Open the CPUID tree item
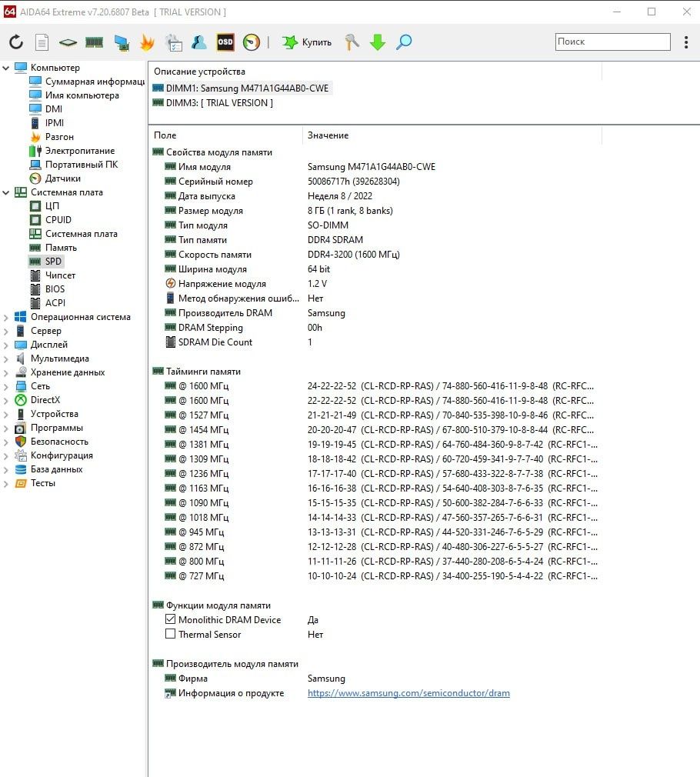Image resolution: width=700 pixels, height=777 pixels. (x=51, y=219)
